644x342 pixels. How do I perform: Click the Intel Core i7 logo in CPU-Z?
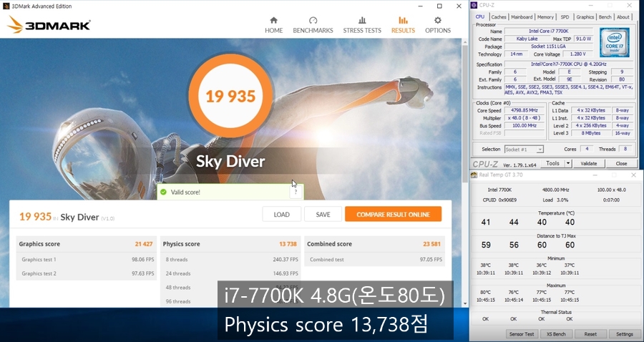(x=615, y=43)
